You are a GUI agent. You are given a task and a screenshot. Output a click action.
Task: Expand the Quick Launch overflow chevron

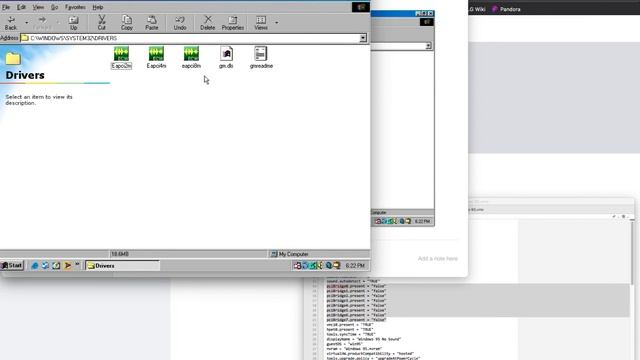click(x=77, y=264)
